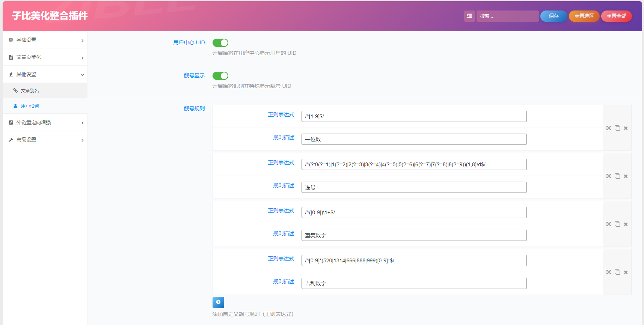This screenshot has width=644, height=325.
Task: Disable the 靓号显示 toggle
Action: point(220,76)
